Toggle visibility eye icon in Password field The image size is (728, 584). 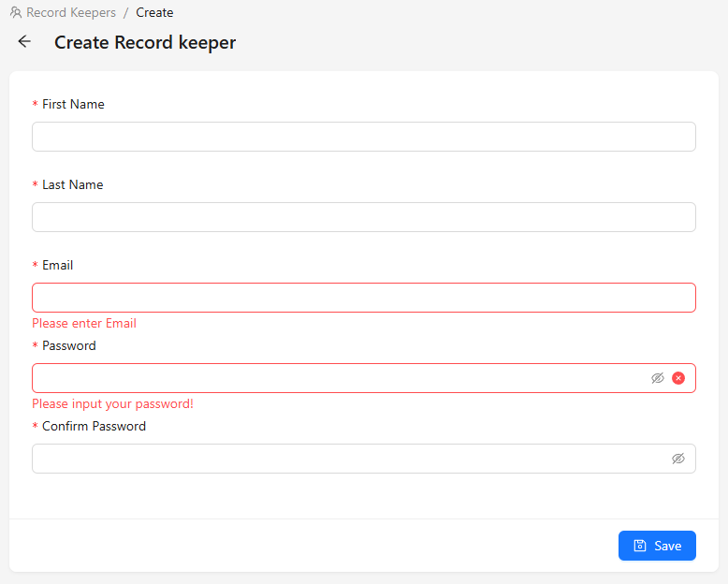tap(658, 378)
